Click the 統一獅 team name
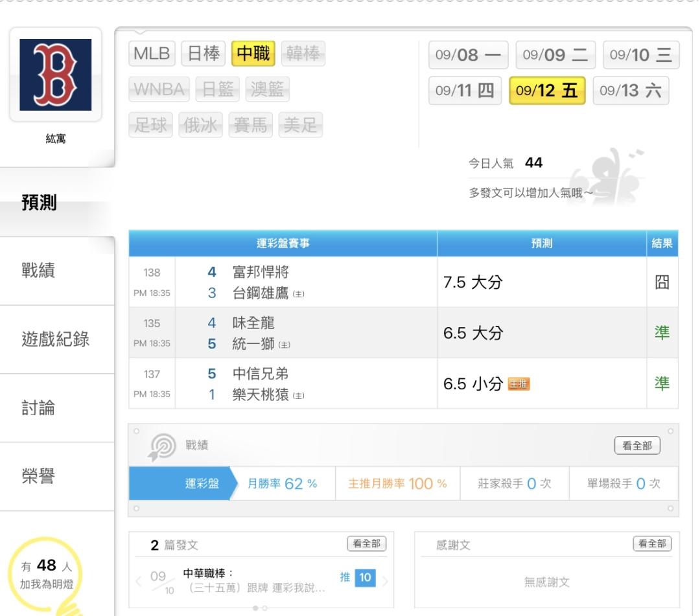The height and width of the screenshot is (616, 700). pyautogui.click(x=253, y=344)
